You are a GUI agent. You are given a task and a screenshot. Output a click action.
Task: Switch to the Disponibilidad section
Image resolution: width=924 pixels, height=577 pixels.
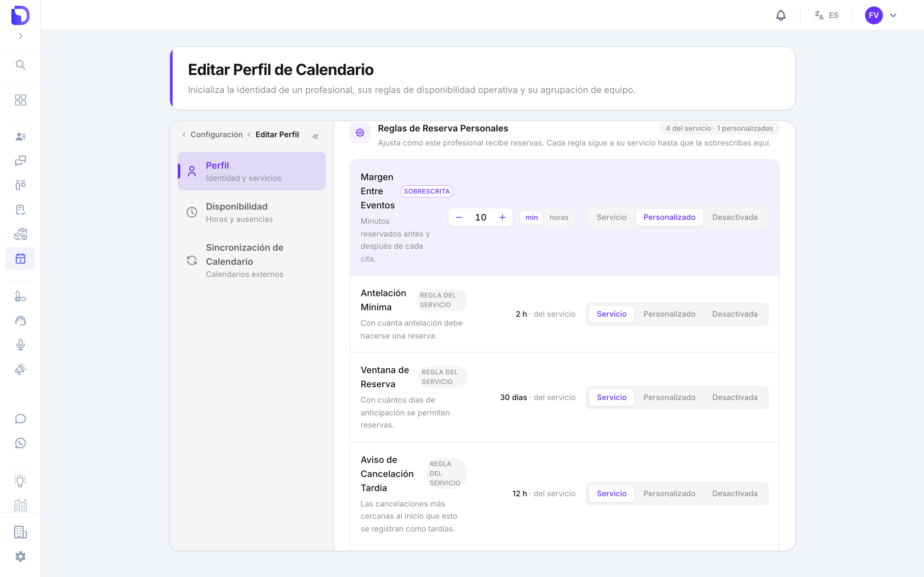(x=252, y=212)
